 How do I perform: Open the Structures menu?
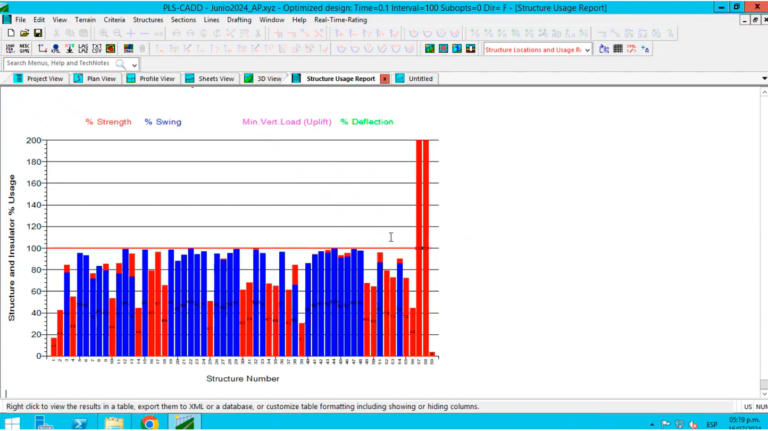click(x=148, y=19)
